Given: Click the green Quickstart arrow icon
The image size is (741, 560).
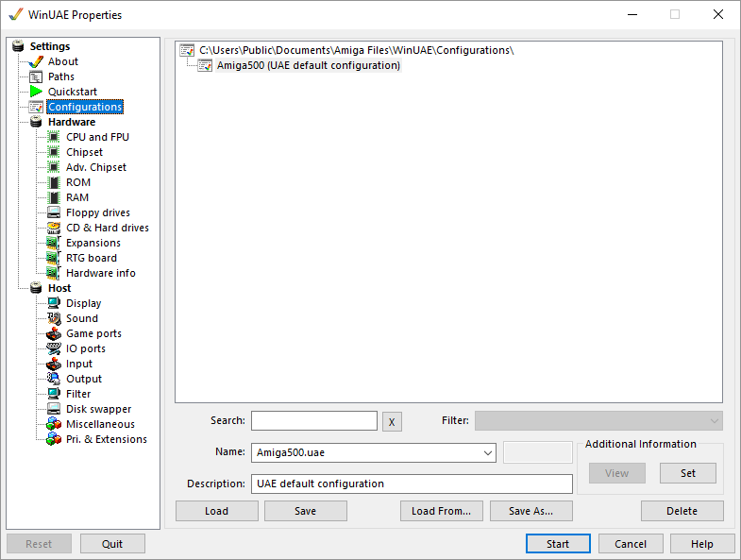Looking at the screenshot, I should click(x=36, y=92).
